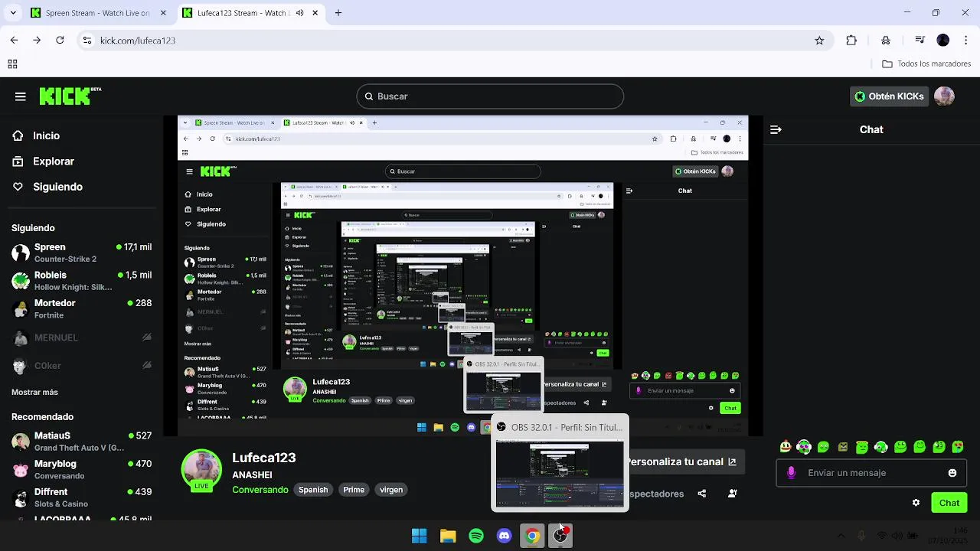Open Mortedor Fortnite channel
980x551 pixels.
82,308
